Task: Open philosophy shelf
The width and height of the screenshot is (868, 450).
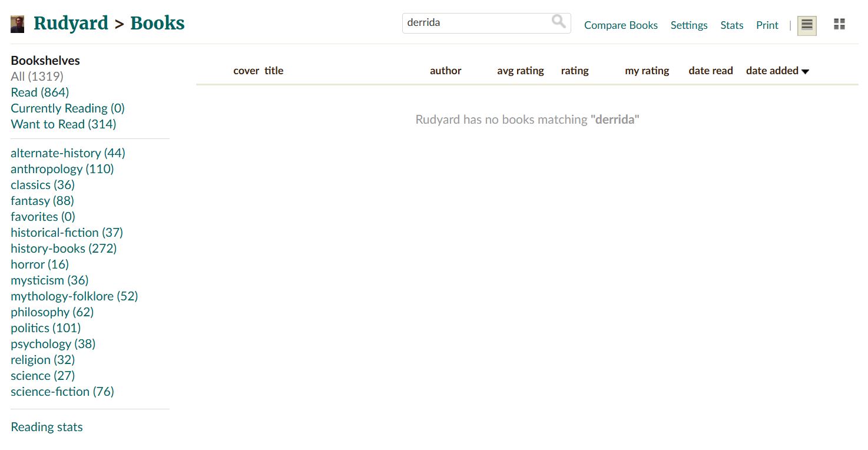Action: [x=52, y=312]
